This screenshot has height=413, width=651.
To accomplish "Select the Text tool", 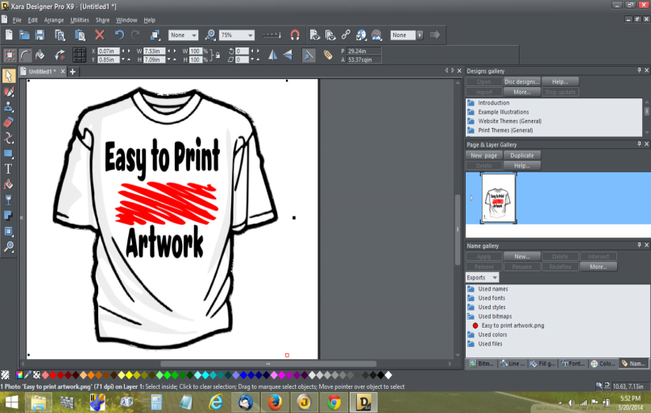I will [x=9, y=169].
